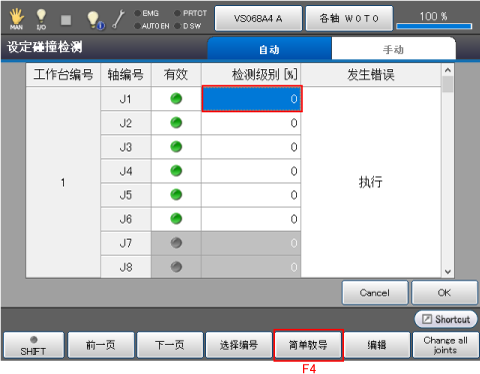Image resolution: width=480 pixels, height=374 pixels.
Task: Click the scrollbar down arrow
Action: click(448, 272)
